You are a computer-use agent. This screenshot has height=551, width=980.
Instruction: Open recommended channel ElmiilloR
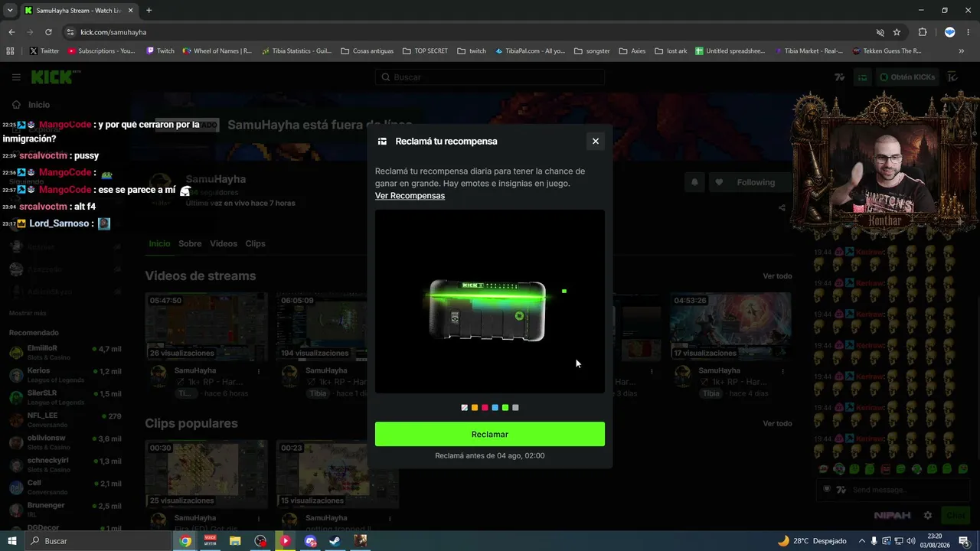(x=65, y=353)
